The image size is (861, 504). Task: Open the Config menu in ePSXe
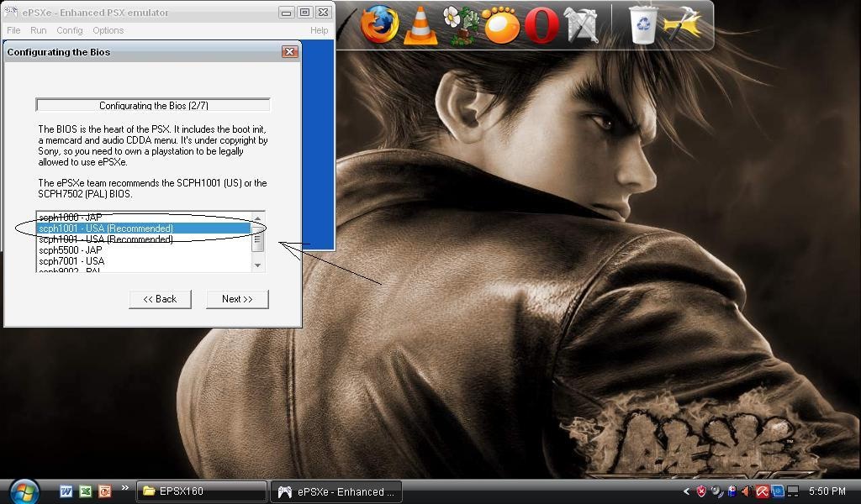click(x=70, y=30)
